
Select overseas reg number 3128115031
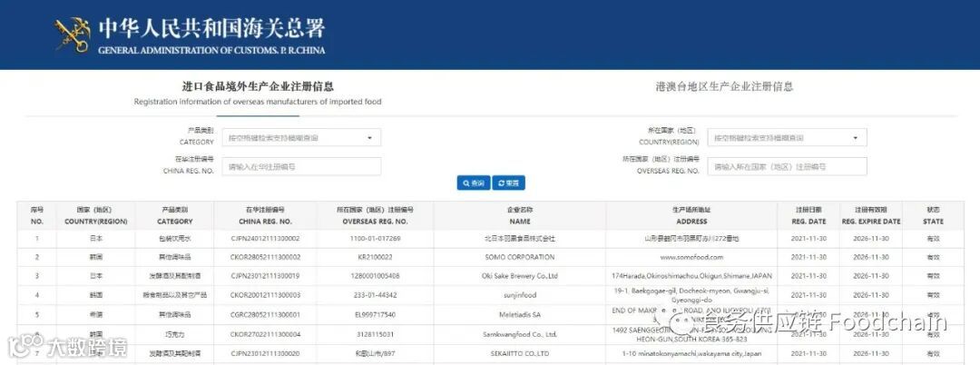(375, 334)
